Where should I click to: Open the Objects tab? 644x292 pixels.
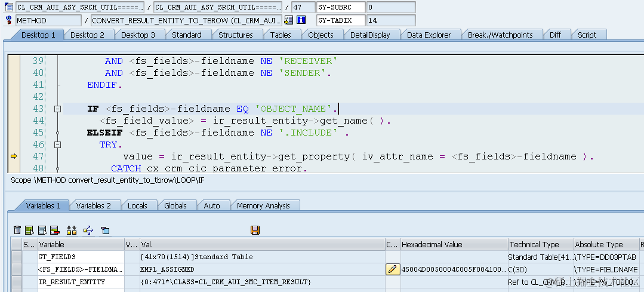[321, 35]
